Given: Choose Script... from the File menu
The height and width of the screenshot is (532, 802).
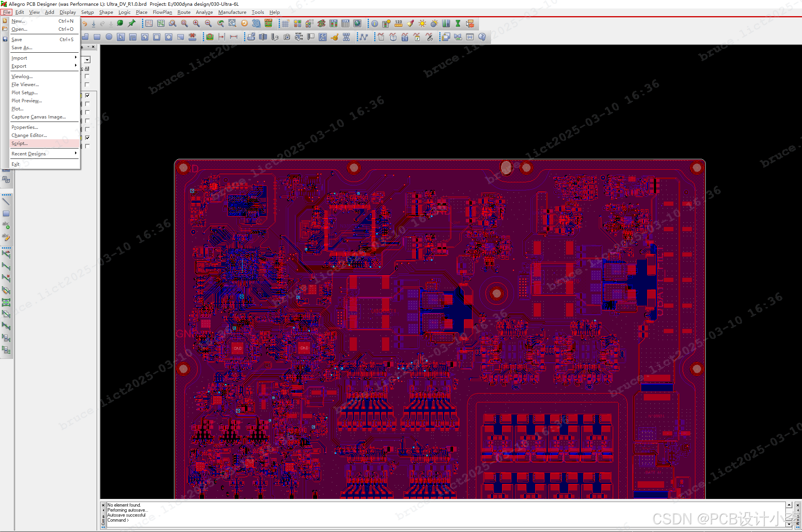Looking at the screenshot, I should point(20,143).
